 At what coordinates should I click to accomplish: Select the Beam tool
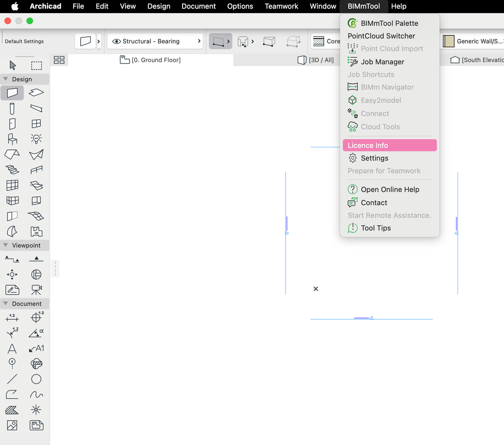tap(36, 108)
